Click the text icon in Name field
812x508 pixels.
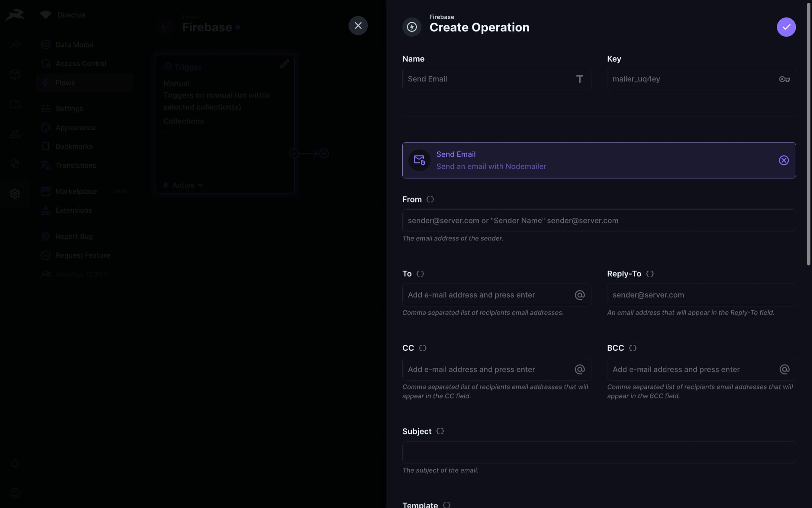pos(579,79)
